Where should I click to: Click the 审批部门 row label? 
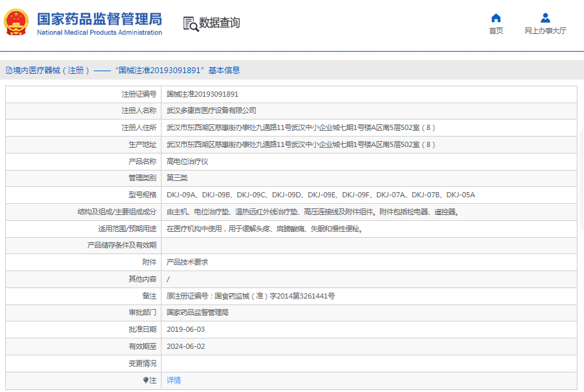143,312
